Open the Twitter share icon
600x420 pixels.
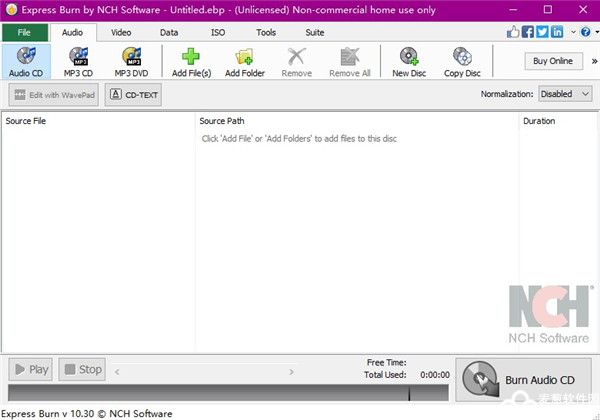[542, 32]
